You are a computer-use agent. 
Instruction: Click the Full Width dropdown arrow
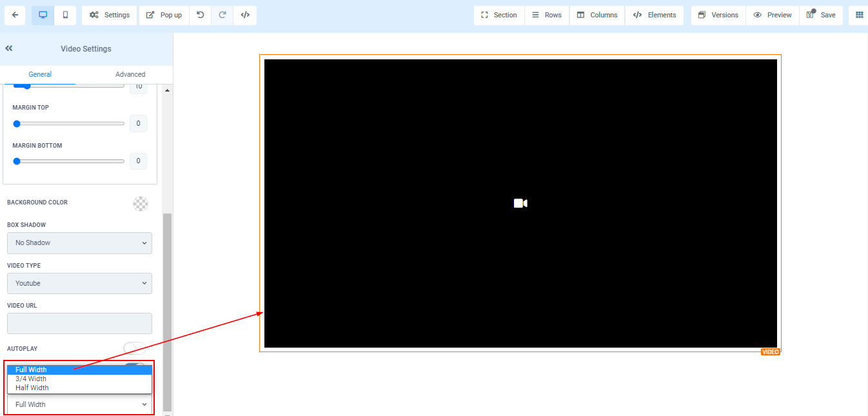144,404
